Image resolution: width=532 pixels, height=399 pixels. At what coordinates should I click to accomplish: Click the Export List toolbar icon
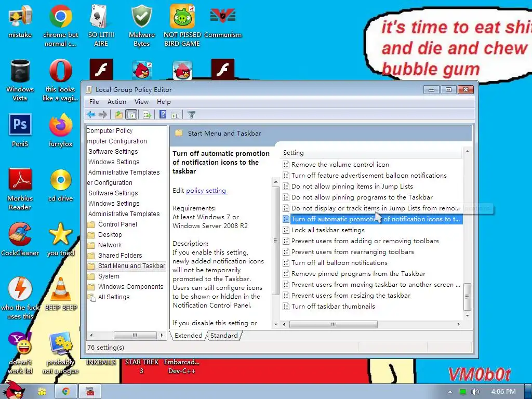[147, 115]
